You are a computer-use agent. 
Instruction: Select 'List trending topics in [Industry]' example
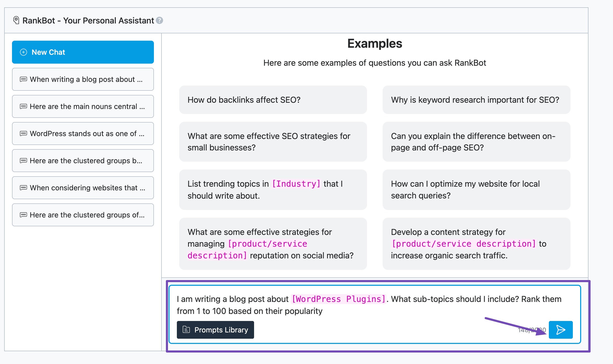click(273, 190)
